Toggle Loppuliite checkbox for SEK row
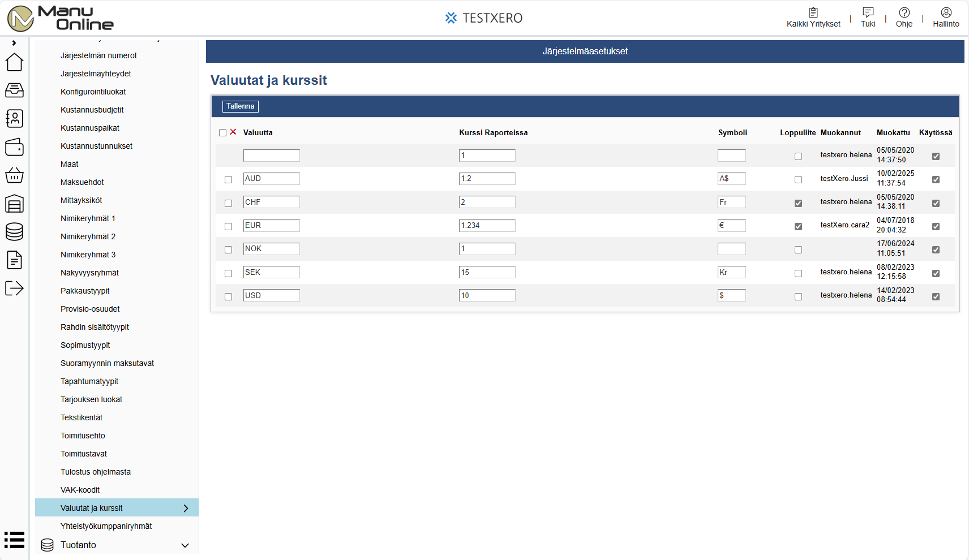This screenshot has height=560, width=969. pos(798,273)
